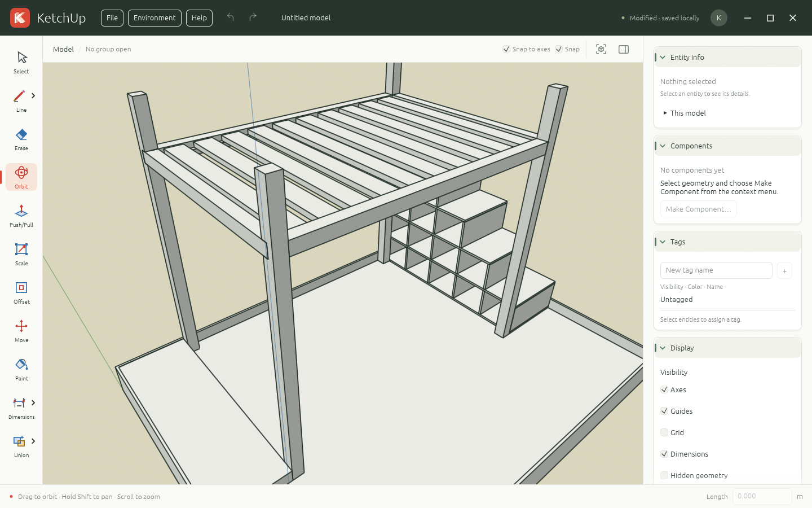Collapse the Entity Info panel

tap(727, 57)
